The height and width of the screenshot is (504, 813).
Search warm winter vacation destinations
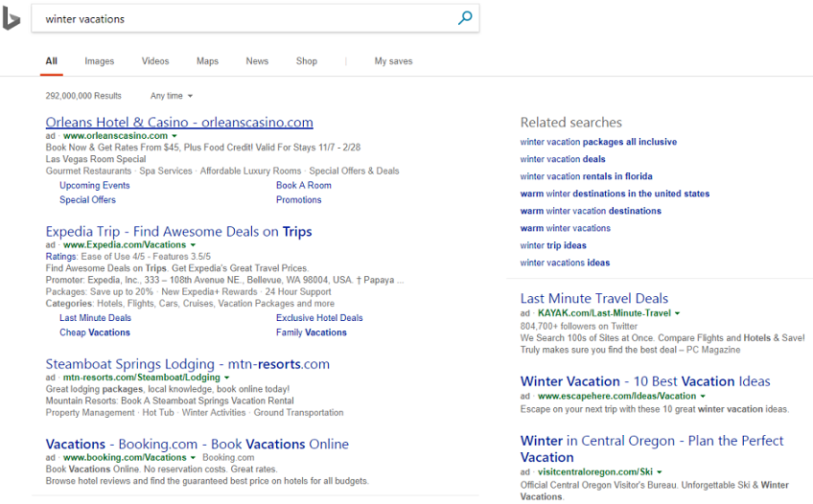point(591,211)
